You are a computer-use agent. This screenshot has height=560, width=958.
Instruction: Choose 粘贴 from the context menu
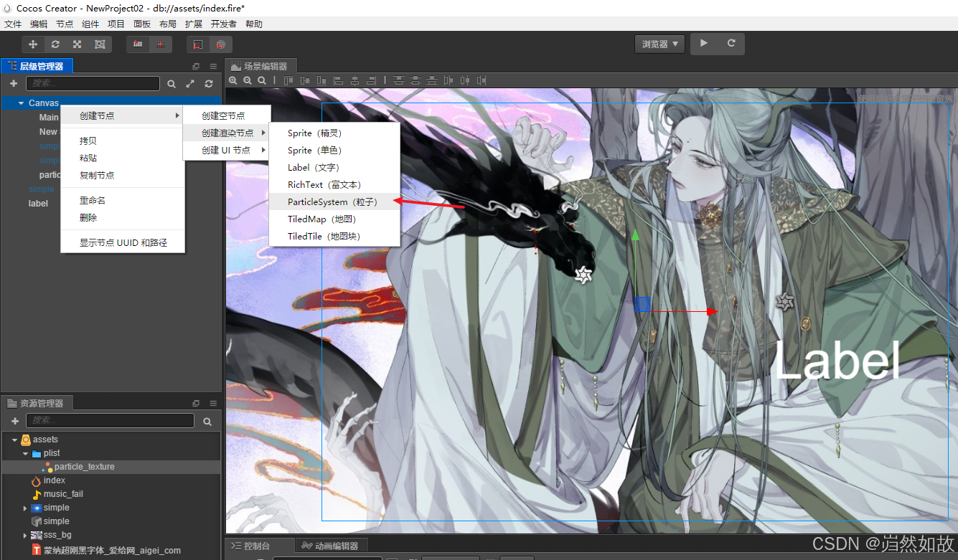pos(123,158)
